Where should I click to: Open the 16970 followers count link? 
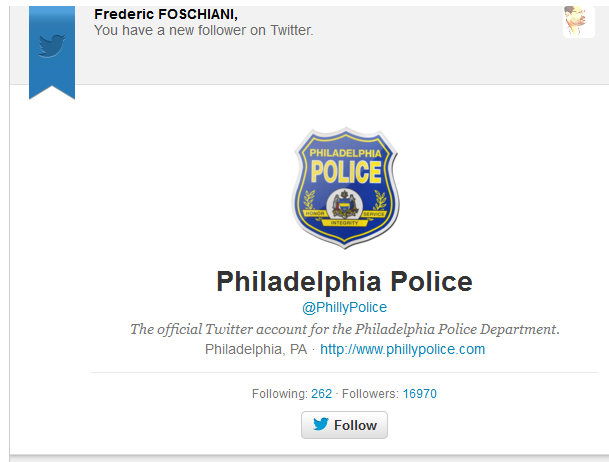419,394
